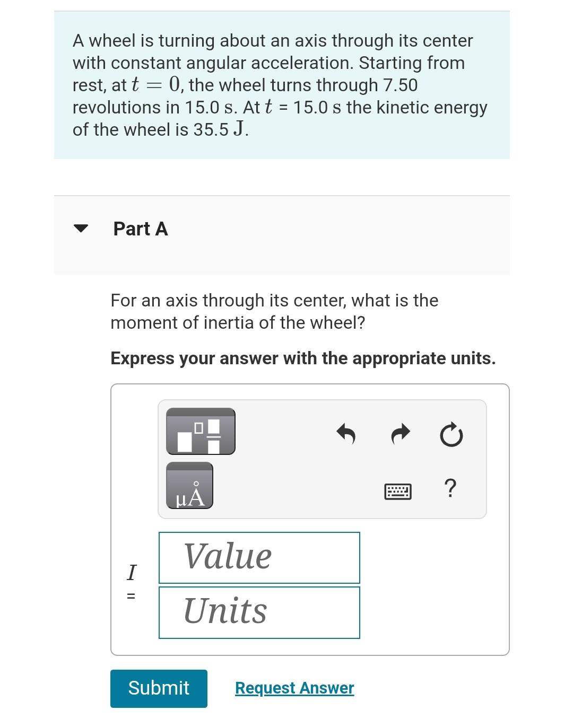Viewport: 573px width, 728px height.
Task: Click the Part A disclosure triangle
Action: tap(81, 229)
